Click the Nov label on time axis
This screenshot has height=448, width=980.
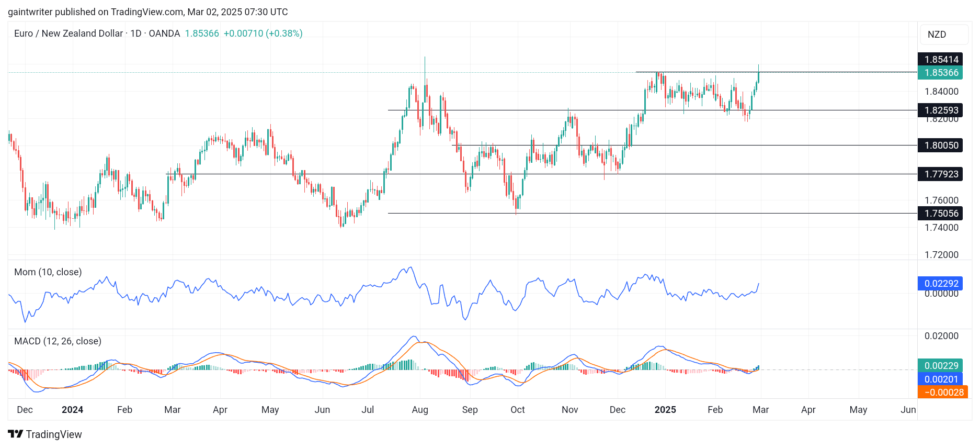point(569,410)
